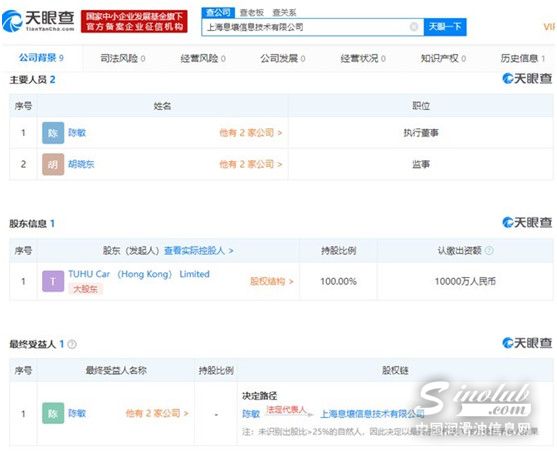Click the VIP label at top right
The image size is (557, 452).
click(x=550, y=27)
